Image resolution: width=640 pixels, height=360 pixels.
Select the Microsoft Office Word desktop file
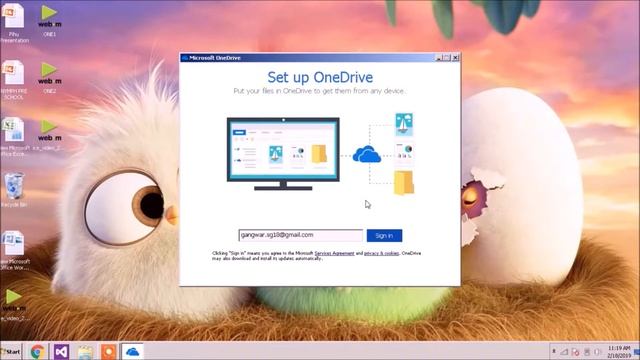coord(14,251)
